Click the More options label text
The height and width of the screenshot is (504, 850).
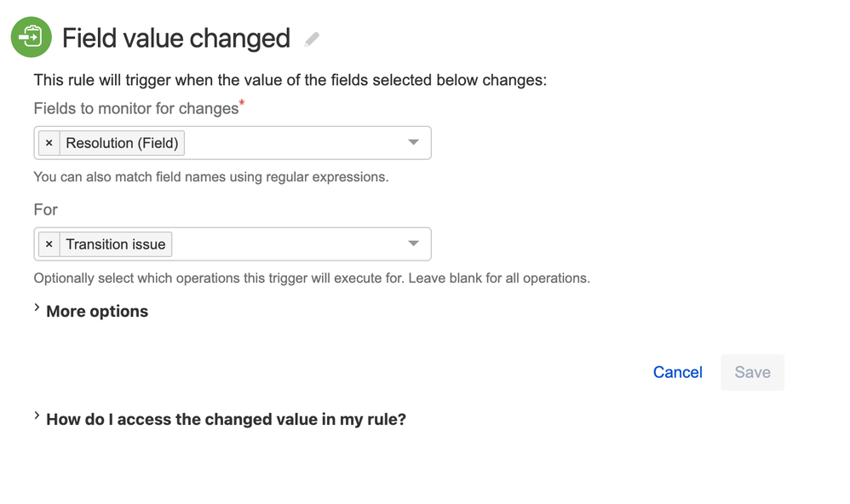tap(97, 312)
